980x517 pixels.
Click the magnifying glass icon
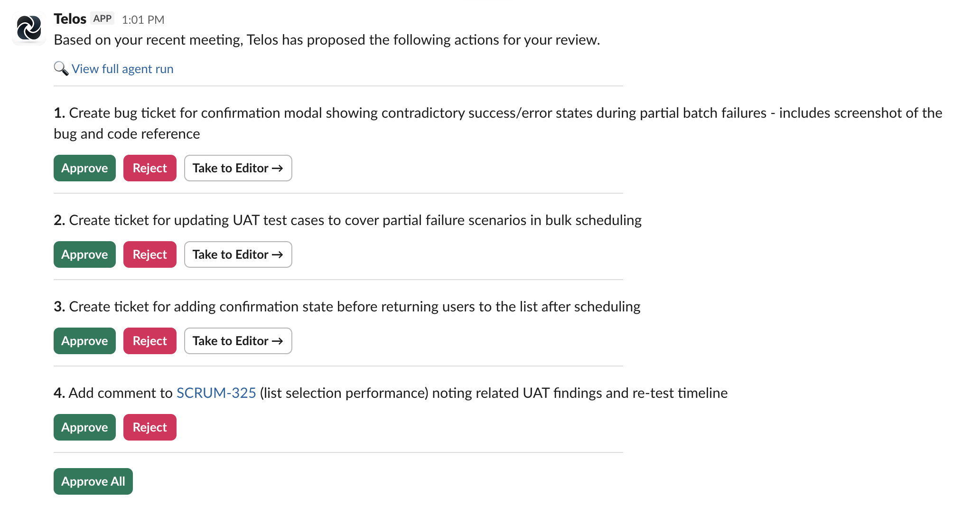click(61, 69)
